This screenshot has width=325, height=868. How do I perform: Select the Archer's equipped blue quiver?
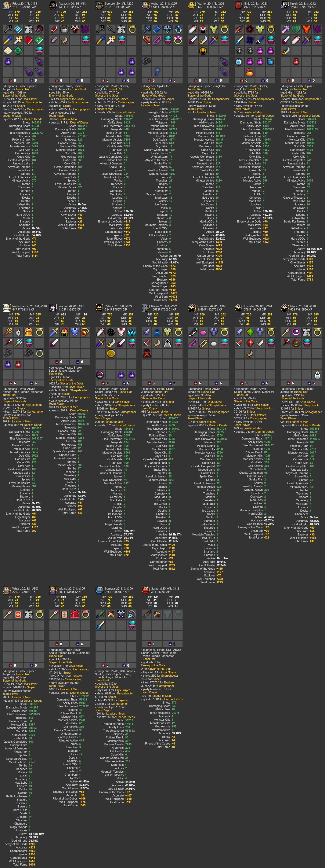pos(157,29)
